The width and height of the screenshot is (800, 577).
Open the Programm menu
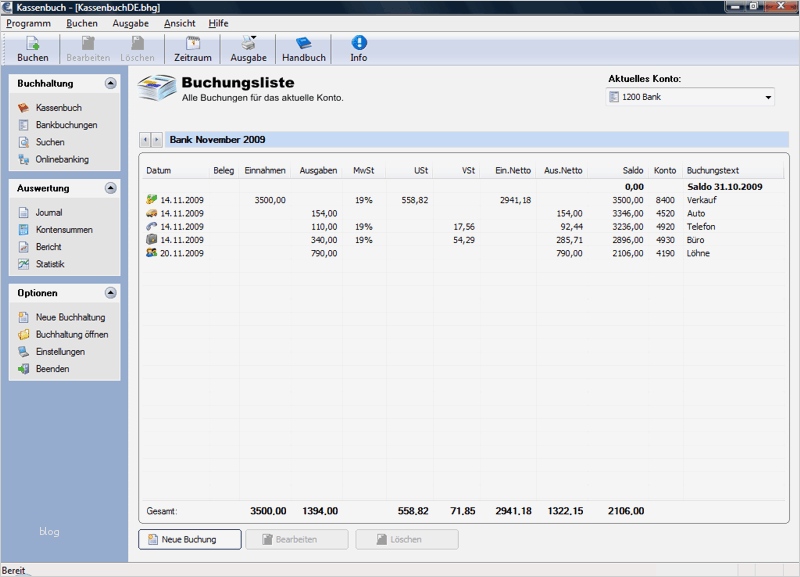(28, 23)
